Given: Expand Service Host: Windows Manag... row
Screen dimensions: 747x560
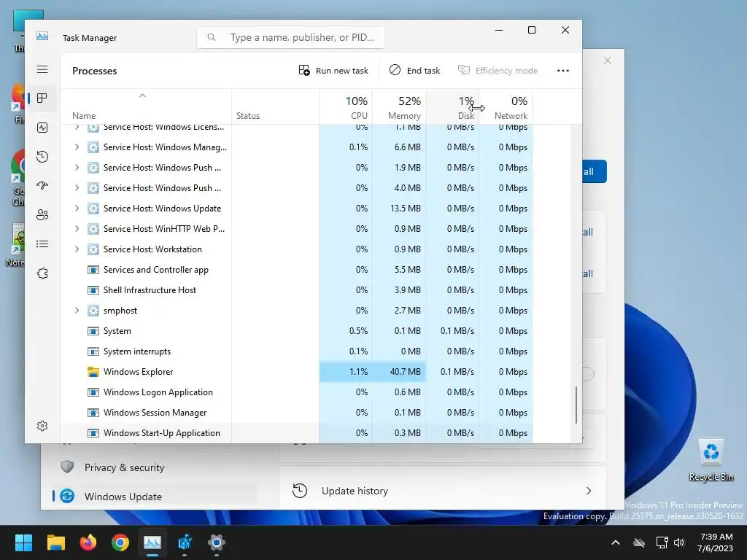Looking at the screenshot, I should pyautogui.click(x=77, y=147).
